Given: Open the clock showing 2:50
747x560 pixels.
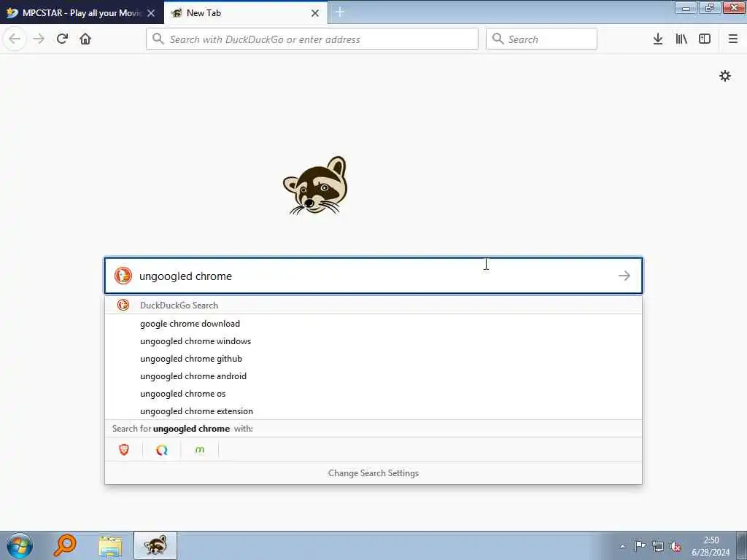Looking at the screenshot, I should point(711,546).
